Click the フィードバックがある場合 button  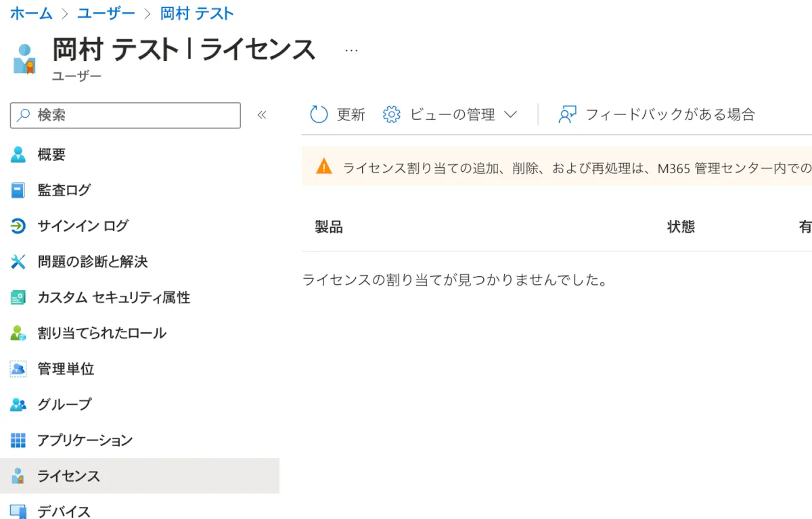[x=656, y=115]
